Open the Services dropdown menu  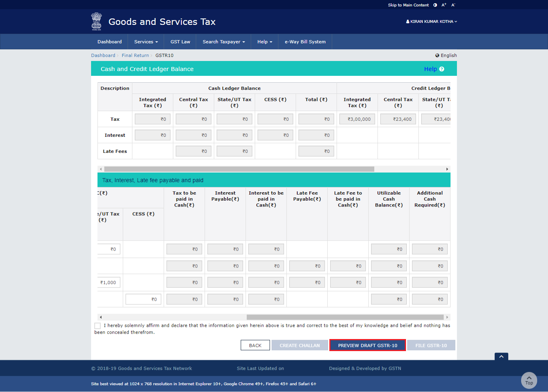point(146,41)
